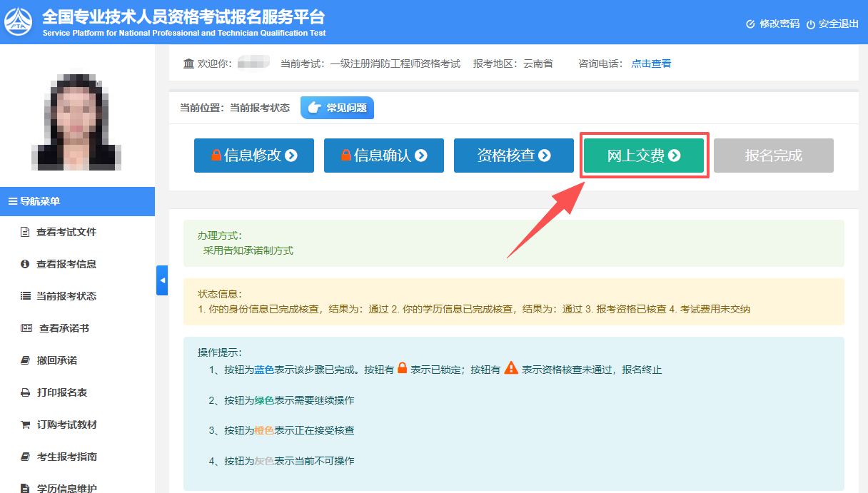Click the lock icon on 信息修改 button
The height and width of the screenshot is (493, 868).
(x=216, y=156)
